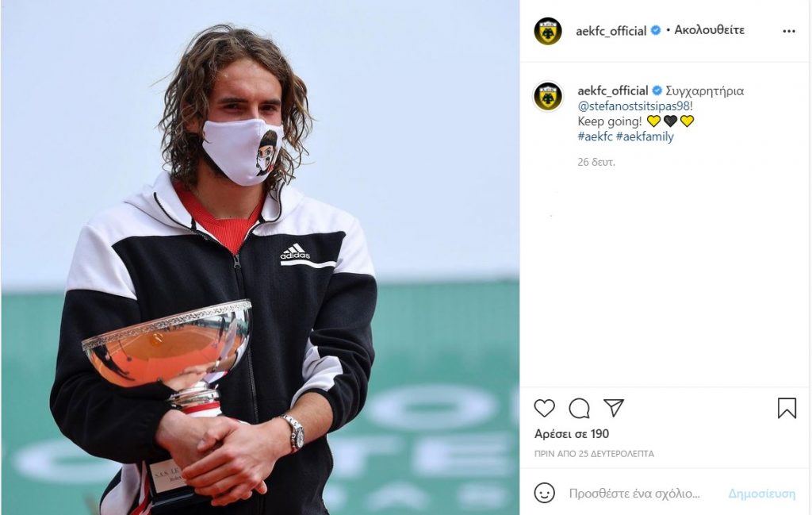Open the emoji picker smiley icon

pos(544,493)
